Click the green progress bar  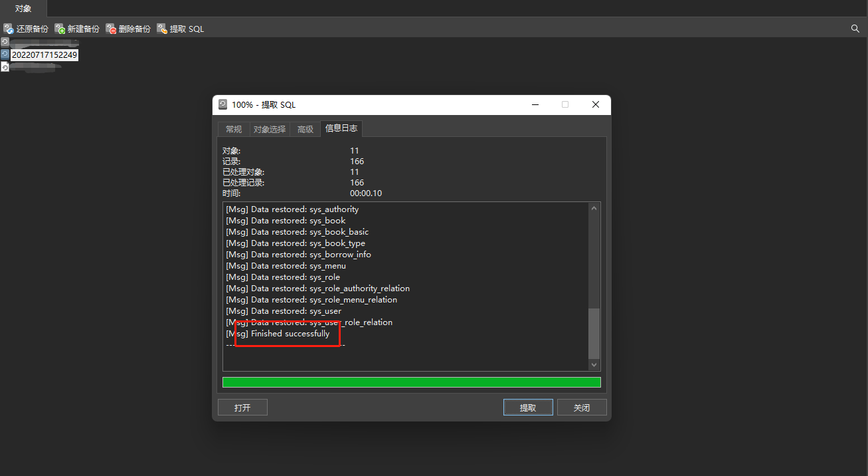tap(411, 382)
